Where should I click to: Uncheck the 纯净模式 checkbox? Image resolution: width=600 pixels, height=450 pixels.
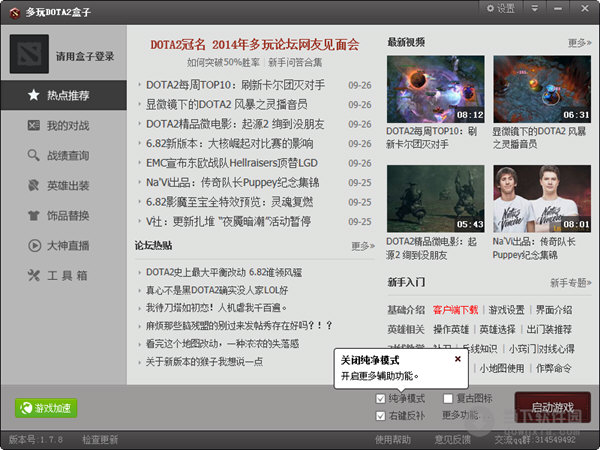(x=380, y=399)
